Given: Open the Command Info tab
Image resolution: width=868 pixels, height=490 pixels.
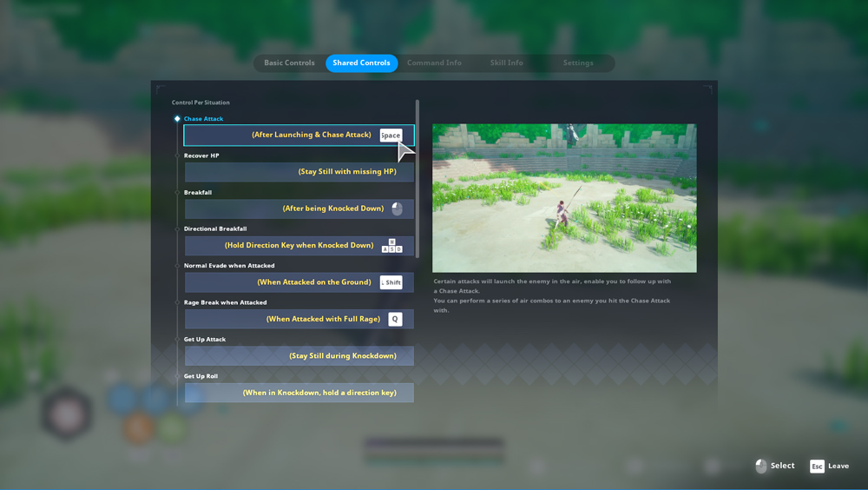Looking at the screenshot, I should tap(434, 63).
